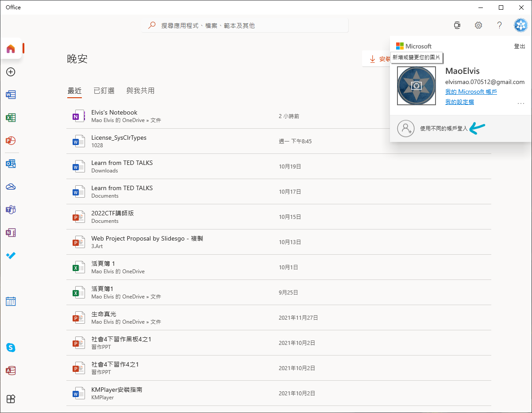Viewport: 532px width, 413px height.
Task: Switch to the 已釘選 tab
Action: tap(104, 91)
